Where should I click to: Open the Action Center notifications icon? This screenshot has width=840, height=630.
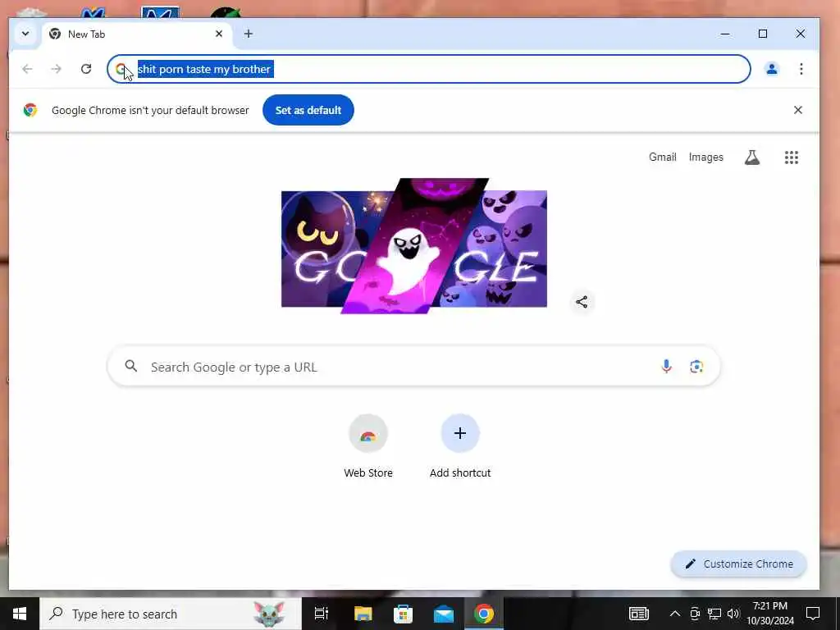tap(813, 614)
